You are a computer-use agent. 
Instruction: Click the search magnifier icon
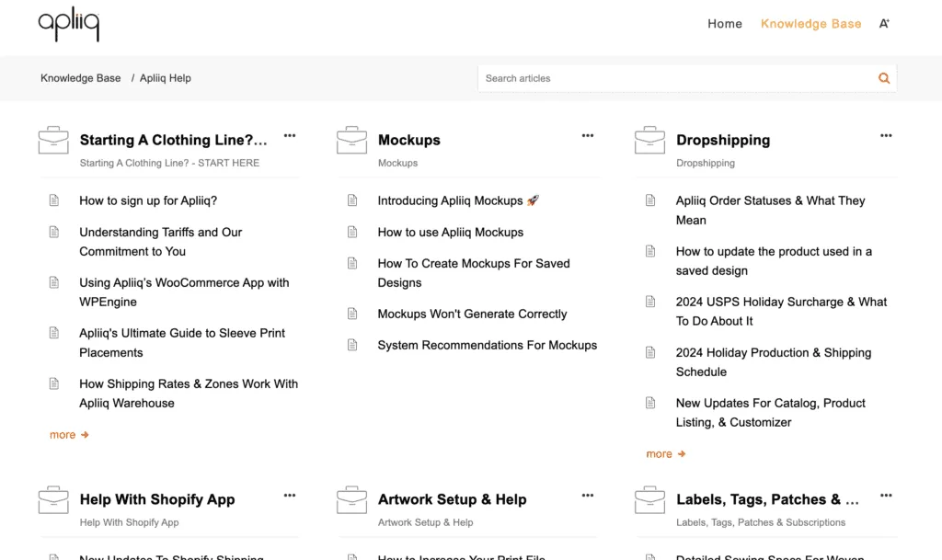tap(883, 78)
